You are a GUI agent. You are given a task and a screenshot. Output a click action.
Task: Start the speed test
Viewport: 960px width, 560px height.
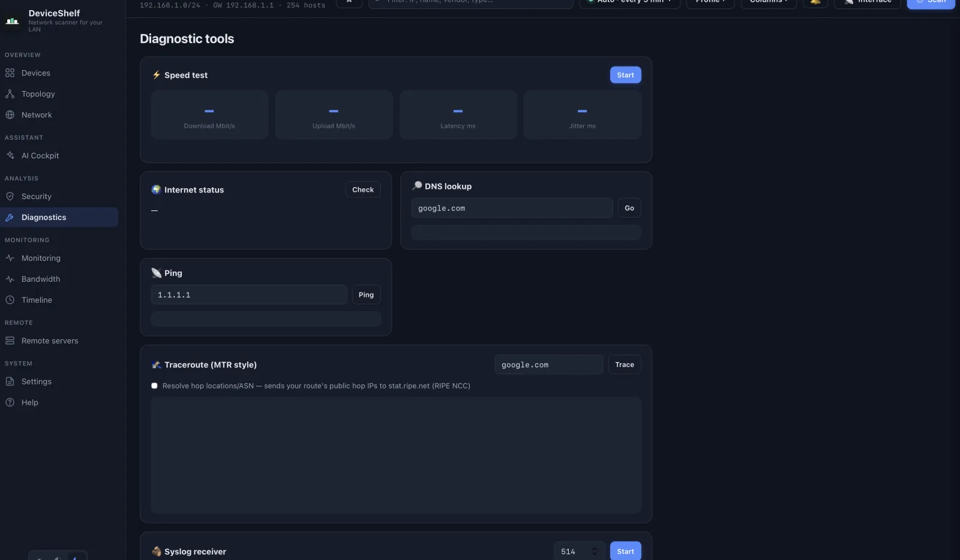click(x=625, y=75)
